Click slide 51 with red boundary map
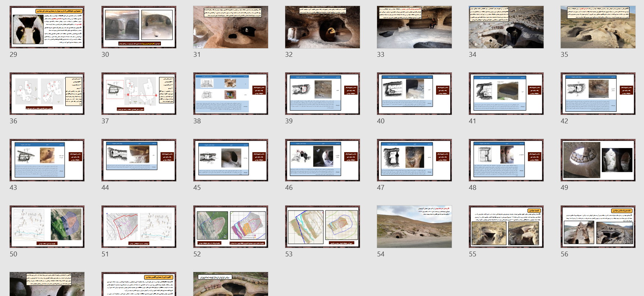 [139, 226]
